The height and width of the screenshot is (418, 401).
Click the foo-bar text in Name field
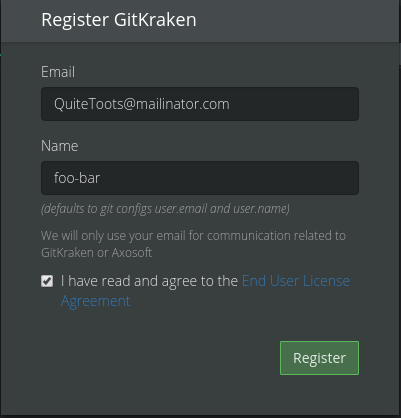(x=77, y=178)
